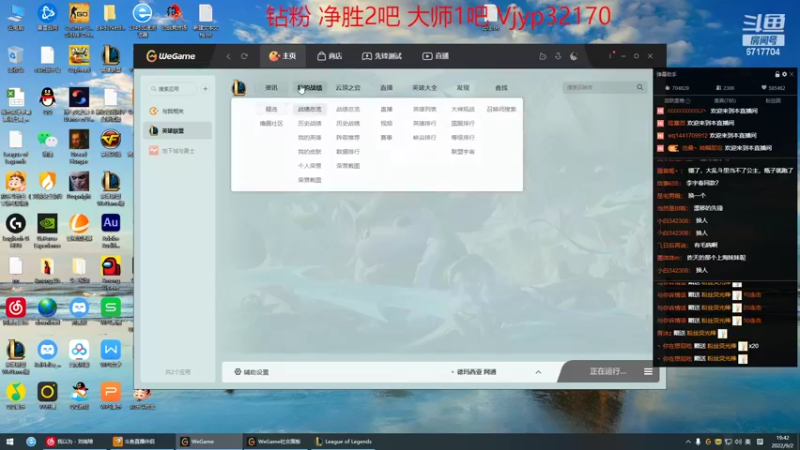The width and height of the screenshot is (800, 450).
Task: Open the 云顶之弈 tab
Action: [x=348, y=88]
